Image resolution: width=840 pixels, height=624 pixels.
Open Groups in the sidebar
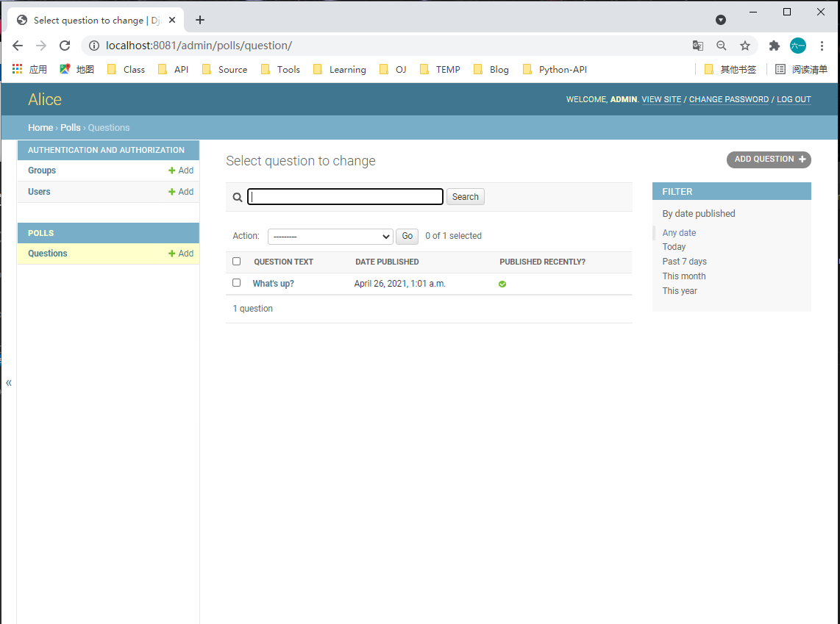42,171
